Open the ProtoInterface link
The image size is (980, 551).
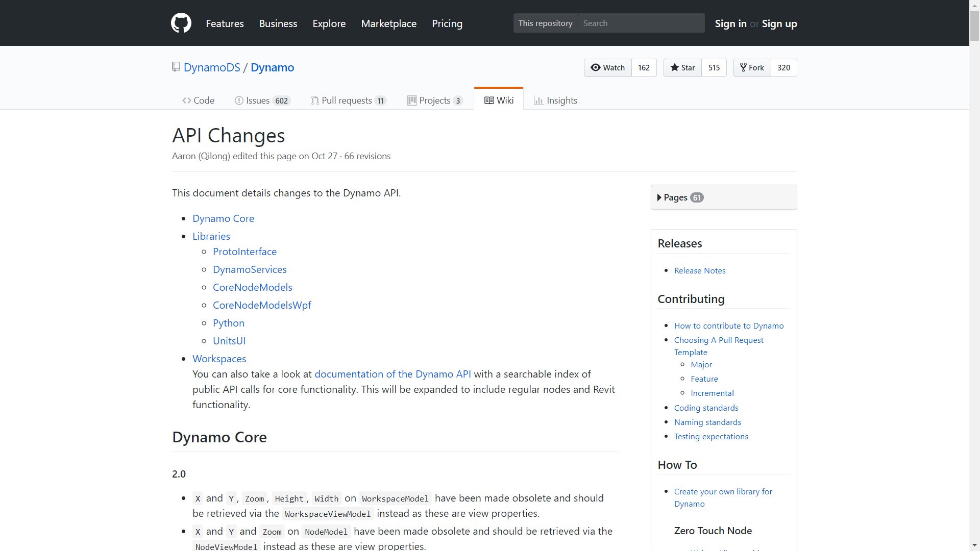tap(244, 252)
